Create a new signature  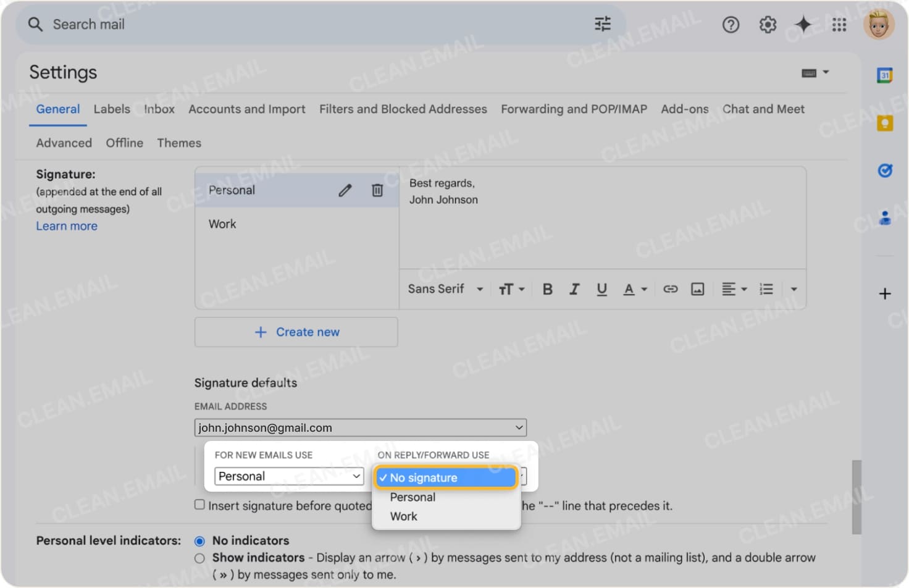296,332
